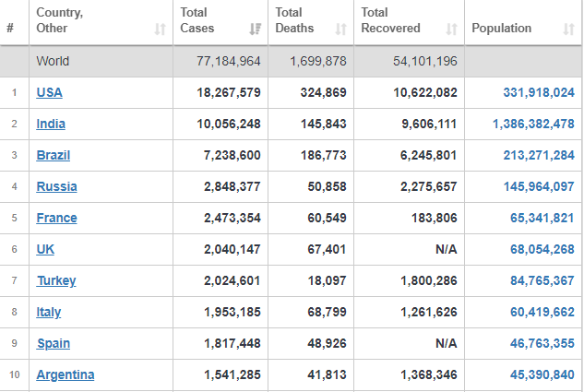This screenshot has width=584, height=392.
Task: Click USA population figure 331,918,024
Action: tap(539, 92)
